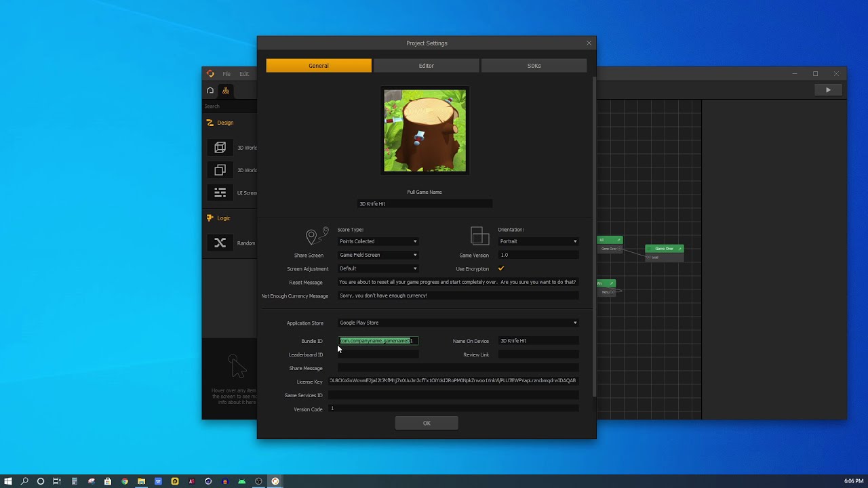Click the Full Game Name input field
This screenshot has width=868, height=488.
(x=425, y=204)
